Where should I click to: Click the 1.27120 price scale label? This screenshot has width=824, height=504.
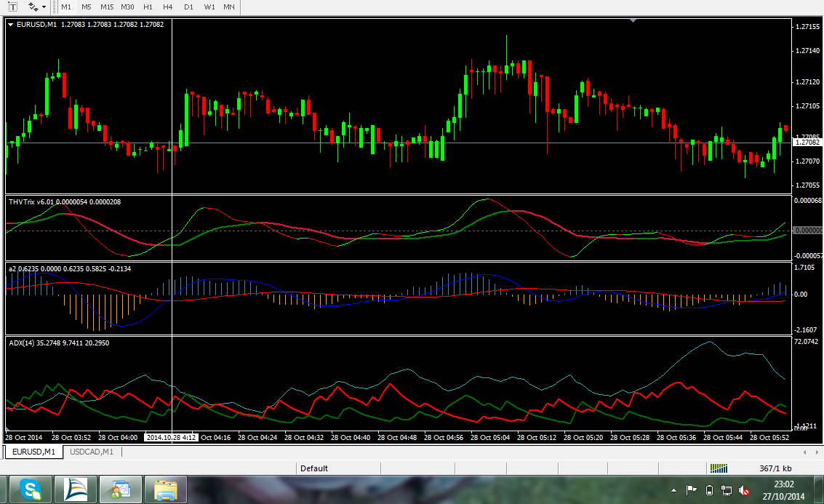(x=808, y=82)
